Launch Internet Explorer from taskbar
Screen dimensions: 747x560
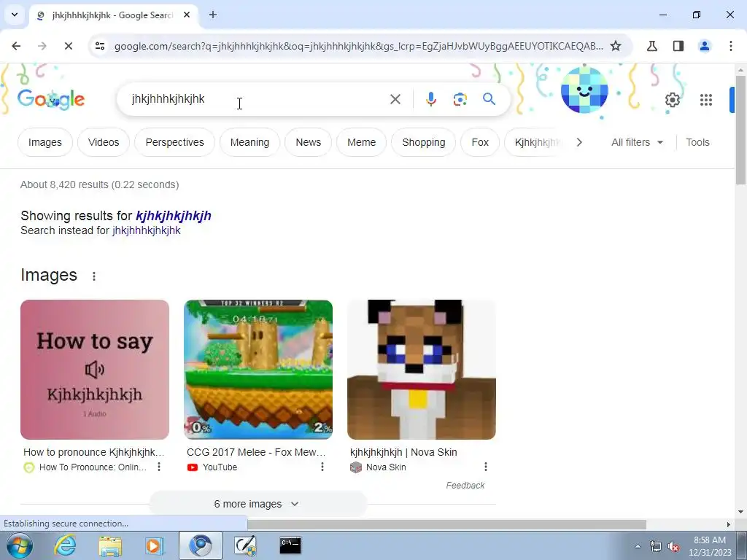pyautogui.click(x=65, y=545)
